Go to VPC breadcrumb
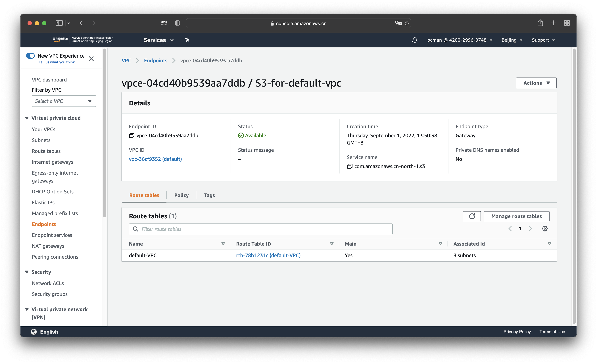The image size is (597, 364). [126, 60]
